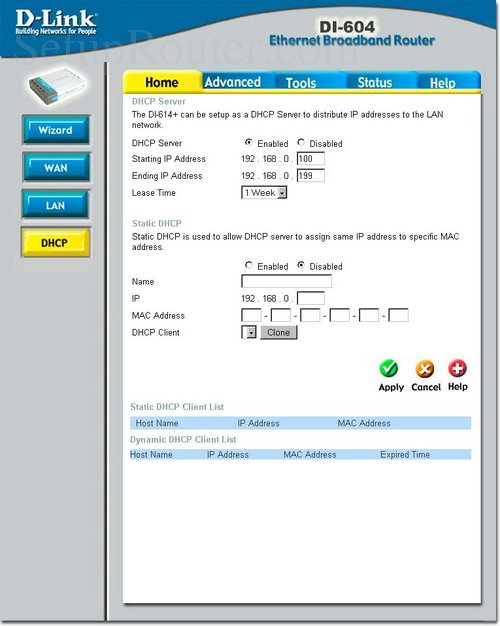
Task: Click the 'Lease Time' label
Action: pos(154,193)
